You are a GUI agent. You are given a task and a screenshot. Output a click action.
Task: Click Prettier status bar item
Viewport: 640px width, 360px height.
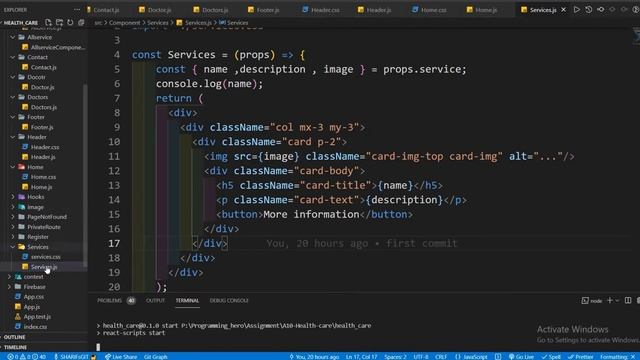580,357
